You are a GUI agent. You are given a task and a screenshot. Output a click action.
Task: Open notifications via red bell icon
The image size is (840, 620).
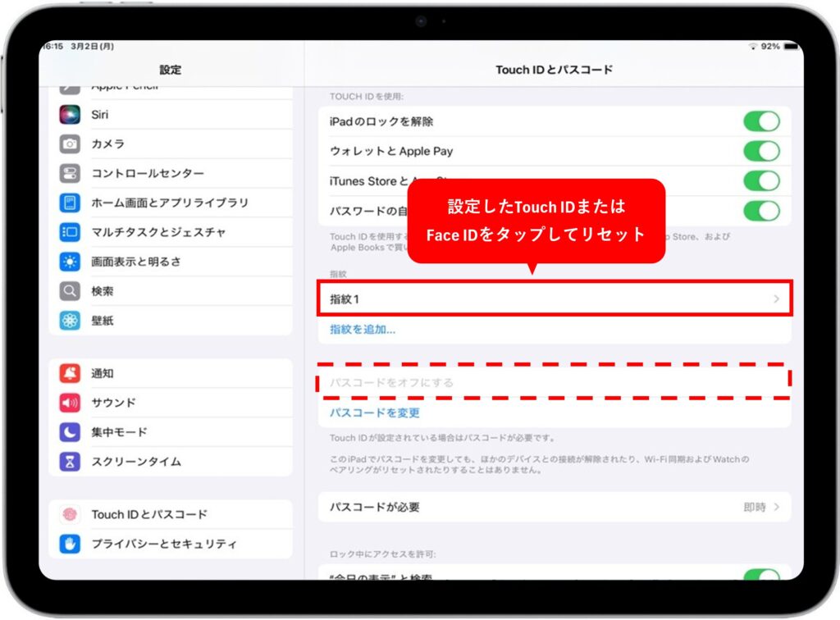tap(70, 373)
